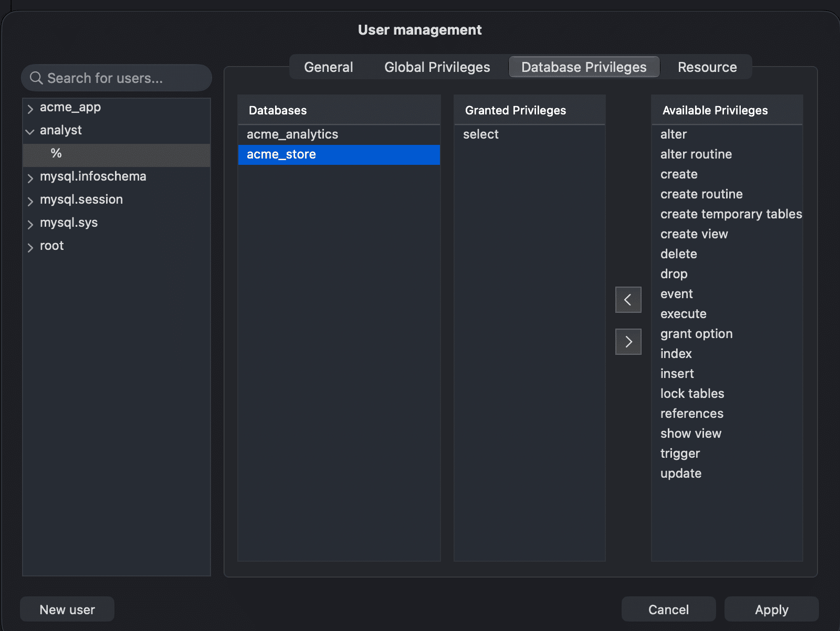Open the Resource tab
Viewport: 840px width, 631px height.
(707, 67)
